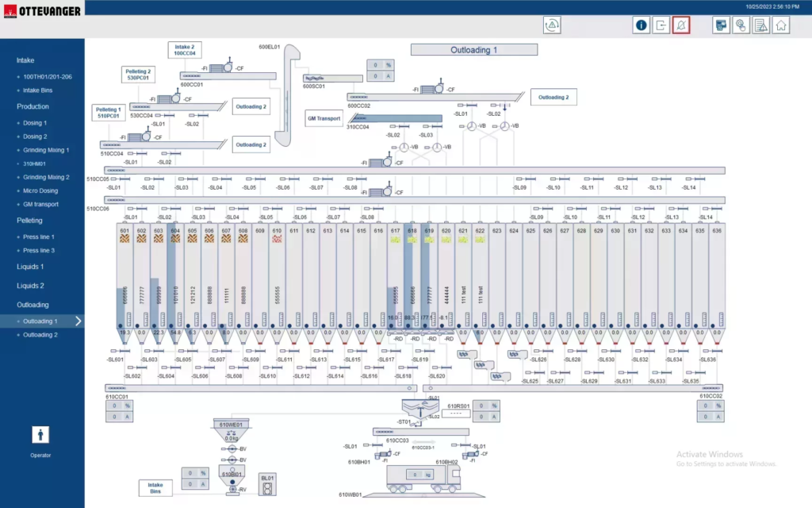Click the logout door icon
The image size is (812, 508).
[661, 25]
